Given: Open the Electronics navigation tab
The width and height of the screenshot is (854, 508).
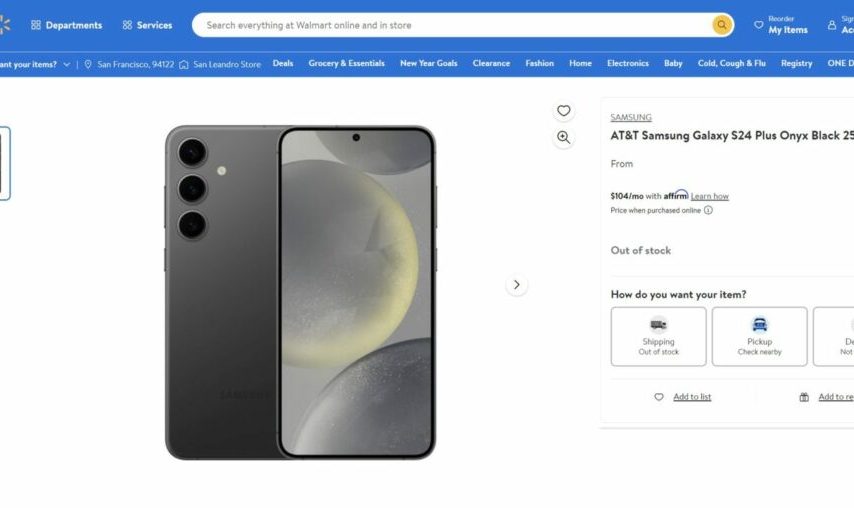Looking at the screenshot, I should point(627,63).
